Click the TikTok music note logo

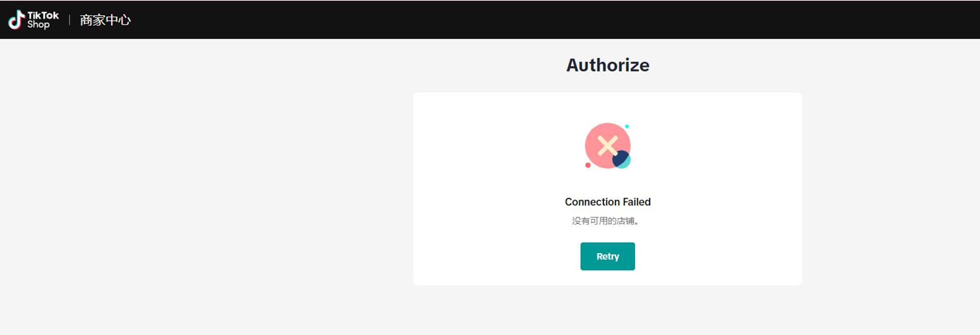coord(16,20)
